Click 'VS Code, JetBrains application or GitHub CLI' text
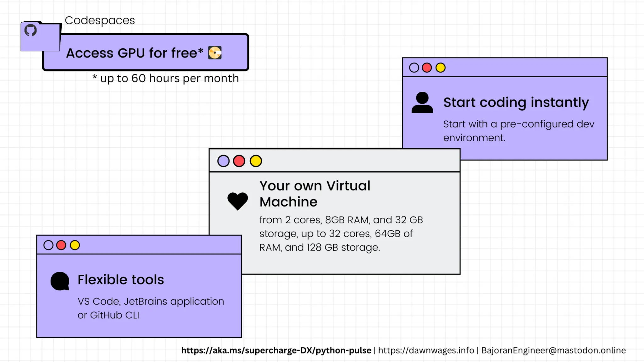 pyautogui.click(x=151, y=308)
